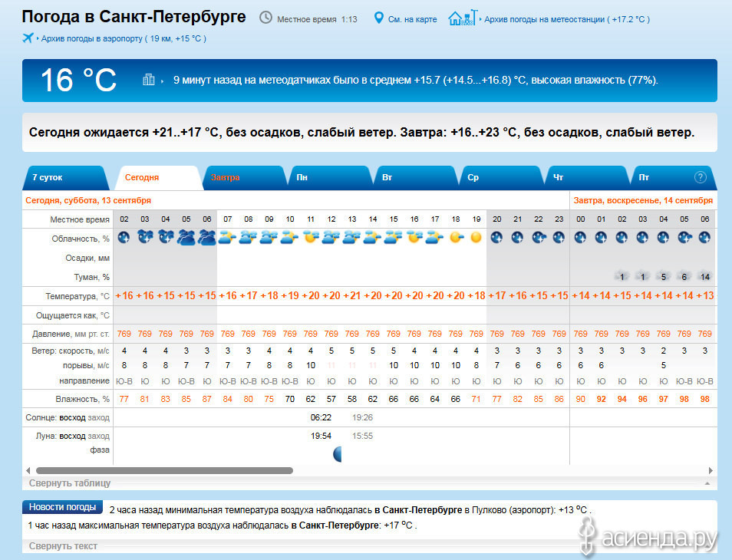Click the humidity value 57 at hour 12
Image resolution: width=732 pixels, height=560 pixels.
coord(331,400)
